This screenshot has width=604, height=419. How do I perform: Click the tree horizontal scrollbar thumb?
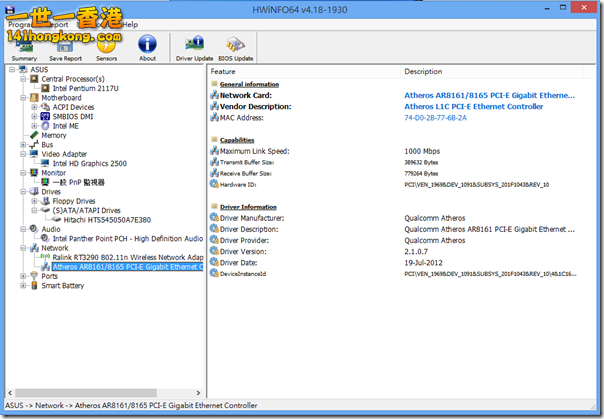point(86,393)
